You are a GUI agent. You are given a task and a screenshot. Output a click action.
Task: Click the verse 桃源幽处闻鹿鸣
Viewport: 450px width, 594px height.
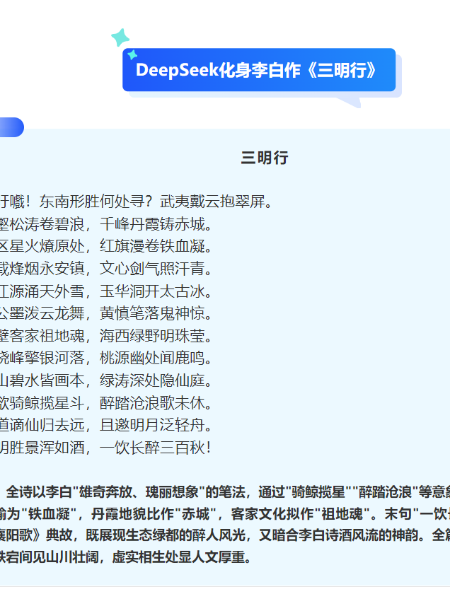coord(156,358)
